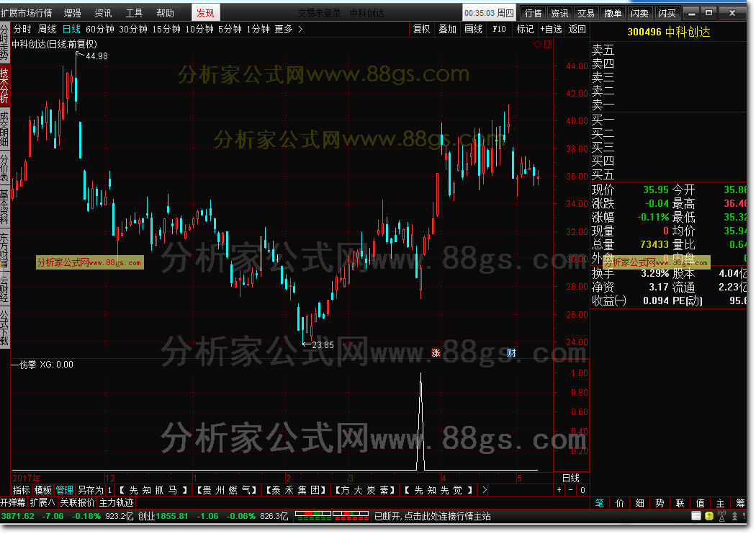Switch to 1分钟 chart period
The image size is (756, 534).
[258, 30]
